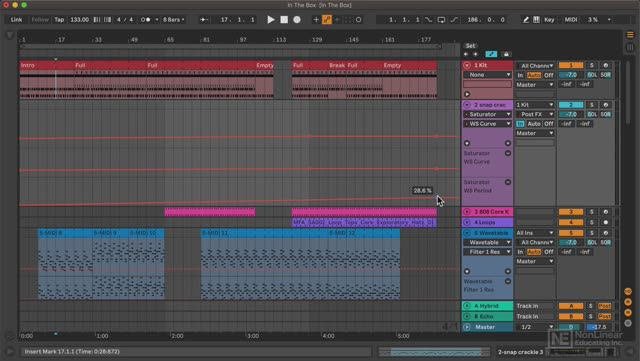This screenshot has height=361, width=640.
Task: Open the Filter 1 Res parameter dropdown
Action: 487,252
